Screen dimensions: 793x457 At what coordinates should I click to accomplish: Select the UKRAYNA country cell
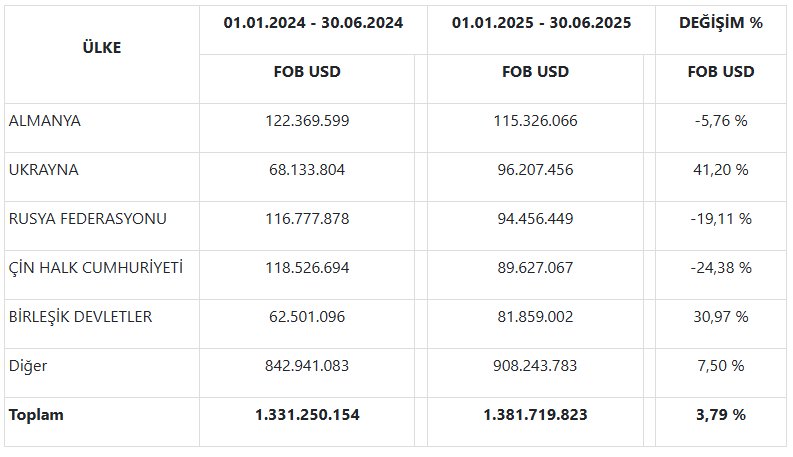43,170
